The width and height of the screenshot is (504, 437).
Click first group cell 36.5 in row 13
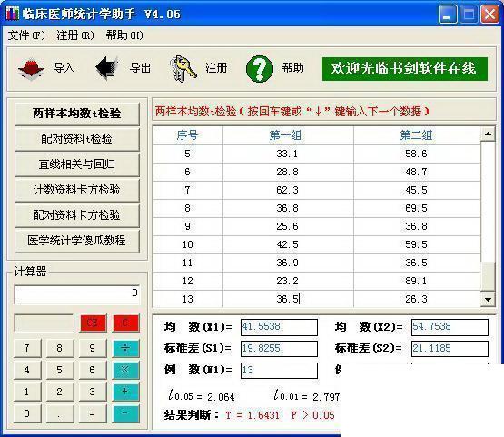[x=288, y=300]
